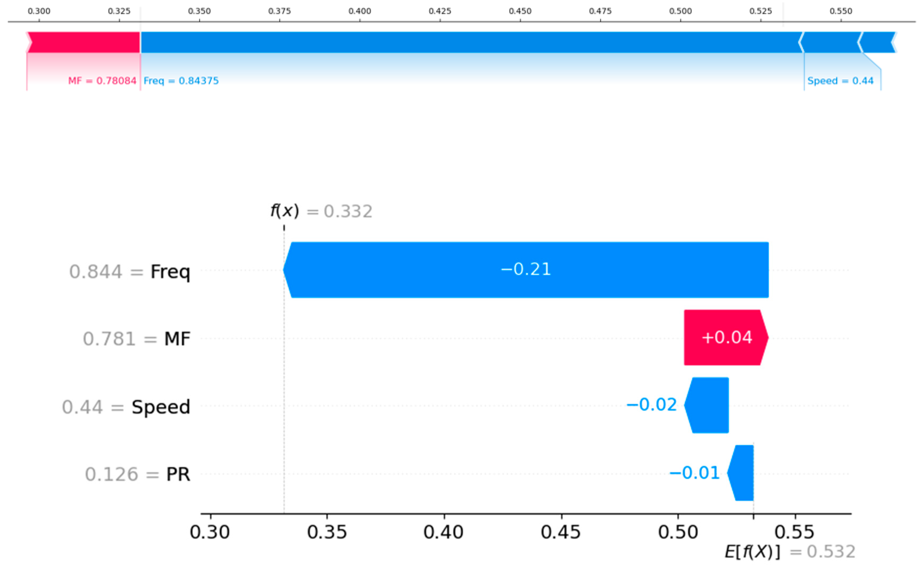Viewport: 924px width, 568px height.
Task: Click the 0.550 tick on the top axis
Action: [841, 11]
